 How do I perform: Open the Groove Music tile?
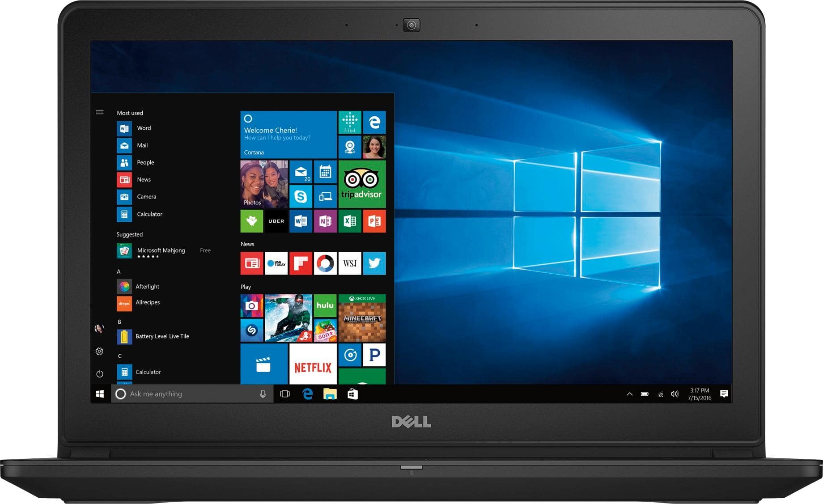click(350, 355)
